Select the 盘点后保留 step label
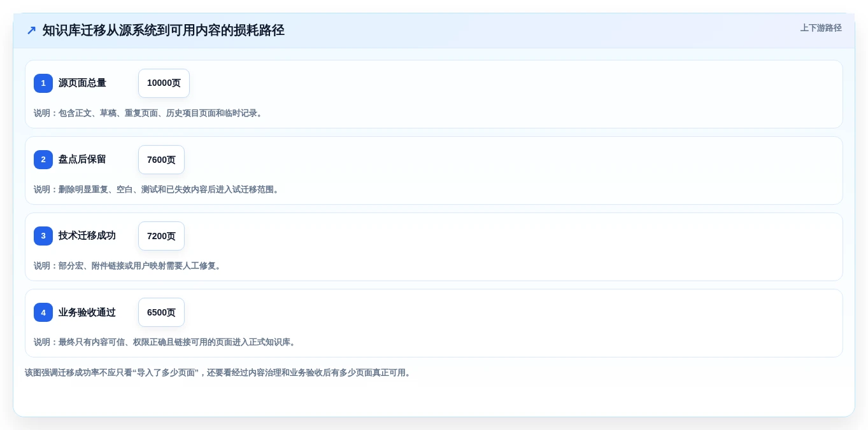This screenshot has width=868, height=430. (82, 160)
